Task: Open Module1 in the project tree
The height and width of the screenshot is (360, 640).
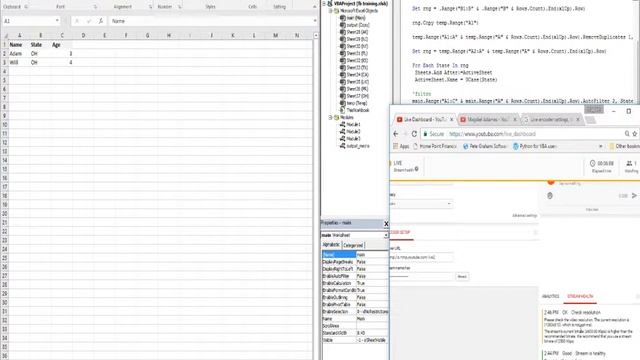Action: click(353, 124)
